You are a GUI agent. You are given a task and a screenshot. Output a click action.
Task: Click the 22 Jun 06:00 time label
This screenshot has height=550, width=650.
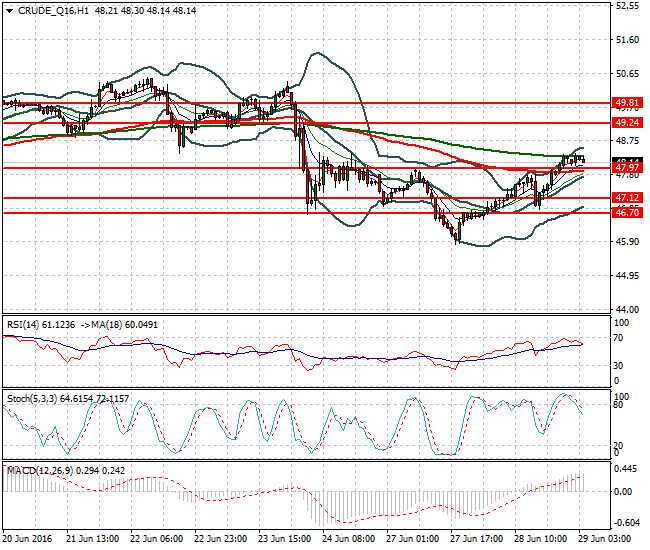pyautogui.click(x=157, y=539)
